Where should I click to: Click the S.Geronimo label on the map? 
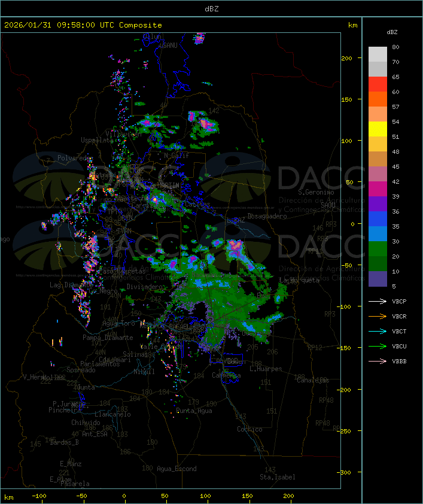click(x=315, y=193)
